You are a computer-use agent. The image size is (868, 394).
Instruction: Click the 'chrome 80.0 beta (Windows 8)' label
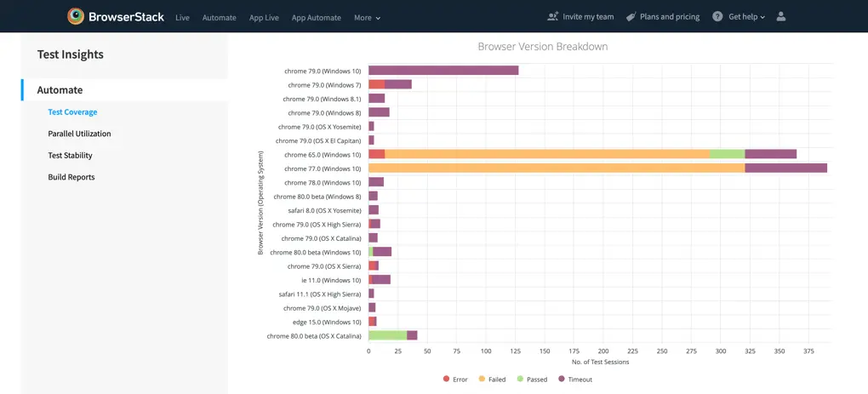click(317, 197)
